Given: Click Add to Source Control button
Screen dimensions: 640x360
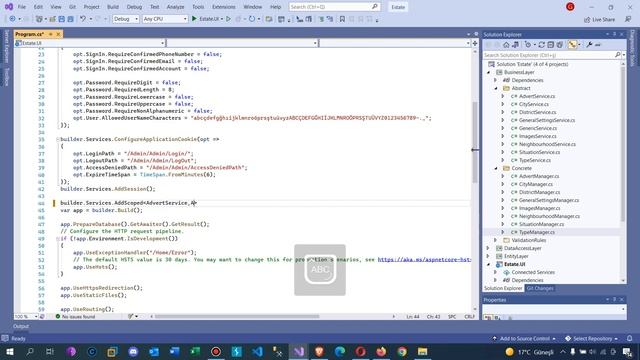Looking at the screenshot, I should [524, 338].
